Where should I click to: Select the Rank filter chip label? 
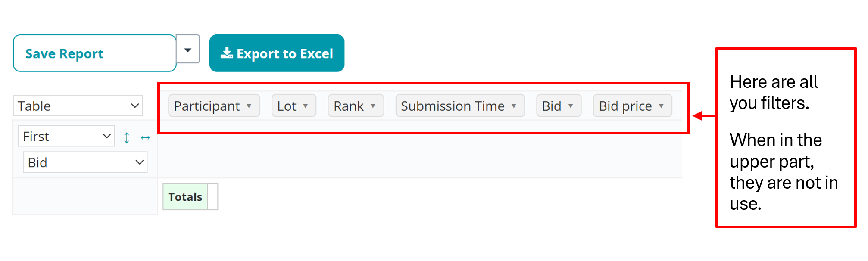pos(348,106)
